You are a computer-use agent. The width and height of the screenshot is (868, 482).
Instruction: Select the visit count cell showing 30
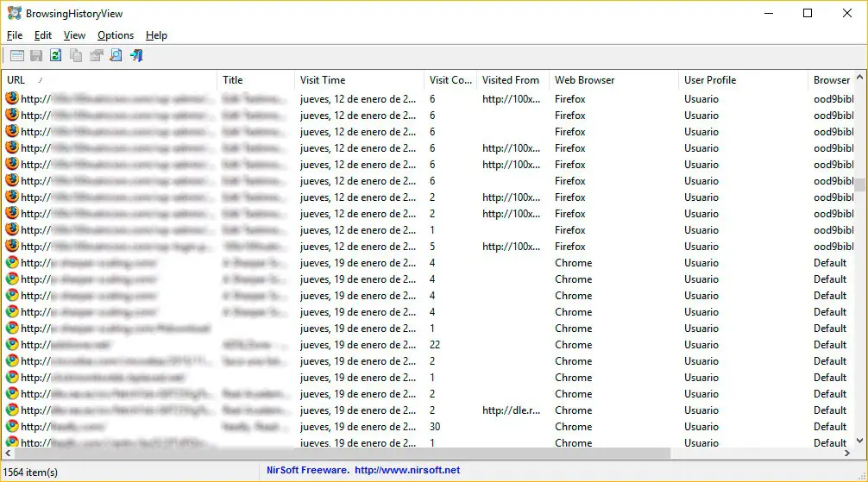tap(435, 426)
